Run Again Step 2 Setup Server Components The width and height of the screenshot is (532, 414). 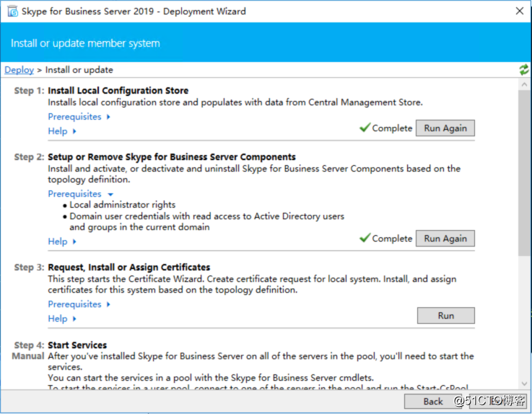445,239
